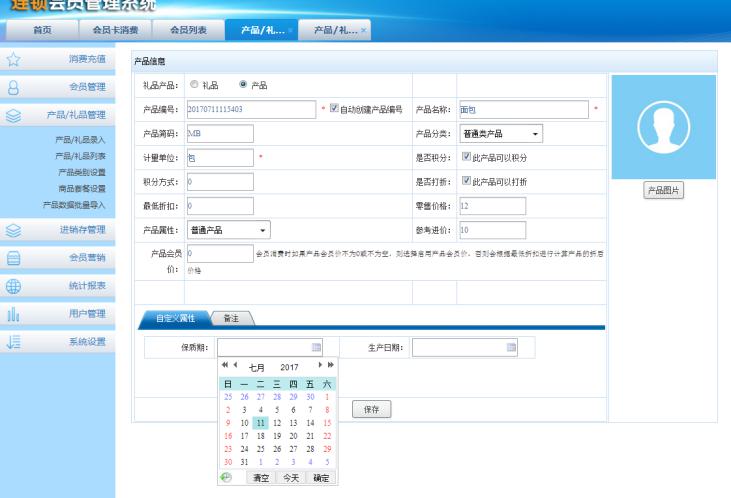
Task: Expand the 进销存管理 sidebar section
Action: (x=66, y=230)
